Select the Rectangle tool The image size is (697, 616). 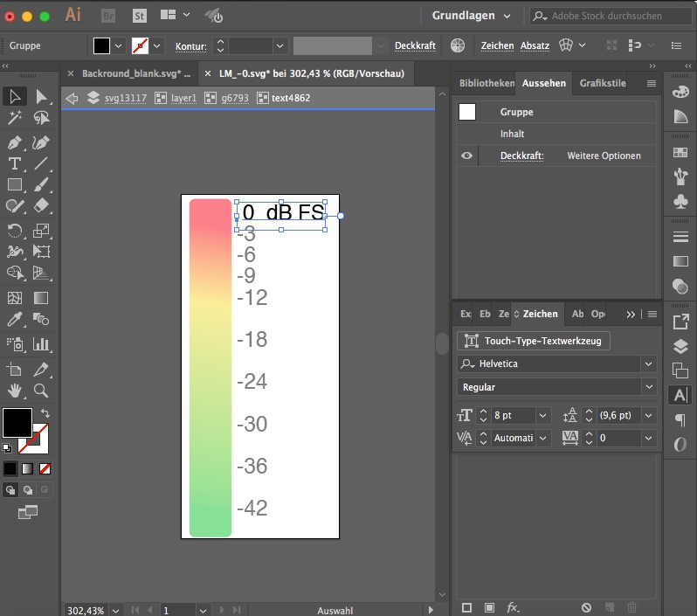(14, 184)
